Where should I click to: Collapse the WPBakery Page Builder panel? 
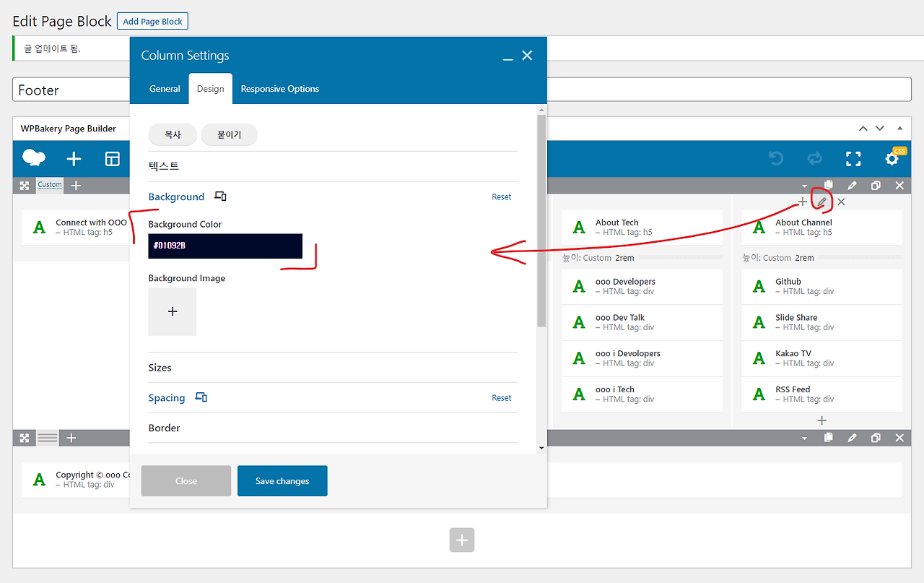[x=899, y=129]
